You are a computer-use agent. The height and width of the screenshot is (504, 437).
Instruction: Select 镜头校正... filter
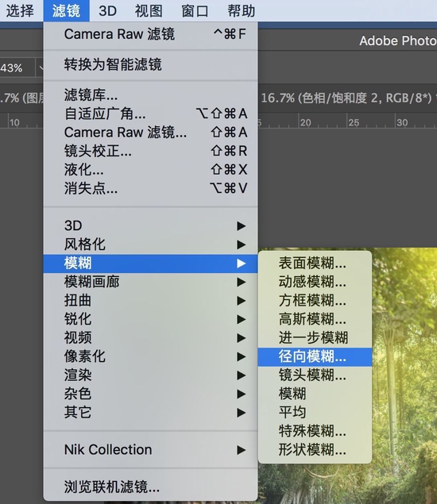click(x=150, y=151)
